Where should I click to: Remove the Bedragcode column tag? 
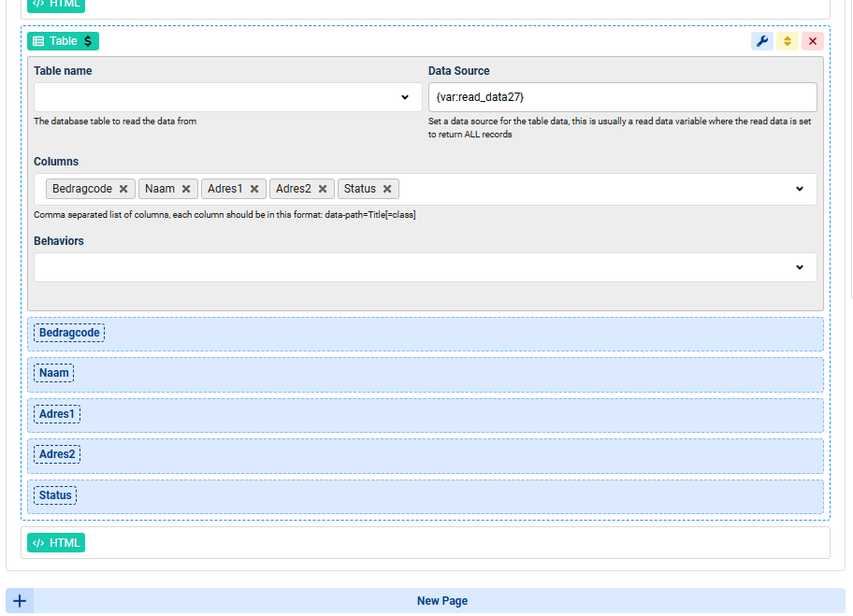(123, 189)
